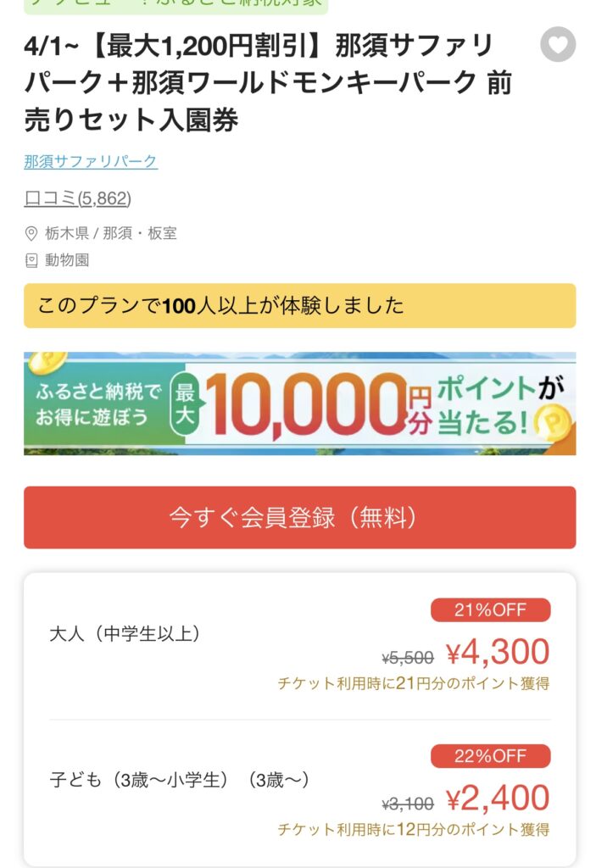Screen dimensions: 596x868
Task: Tap the ふるさと納税対象 green tag at top
Action: (176, 5)
